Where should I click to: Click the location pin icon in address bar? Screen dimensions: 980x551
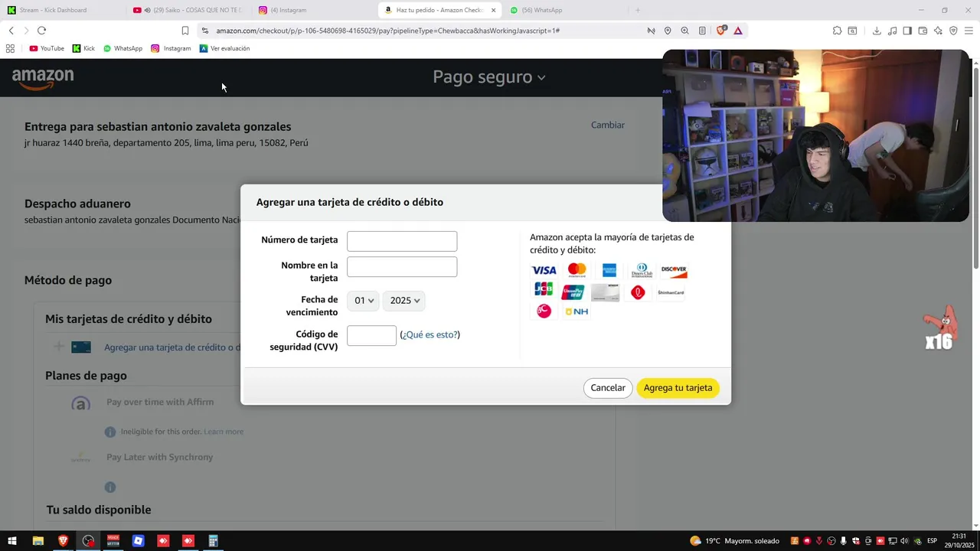point(668,31)
